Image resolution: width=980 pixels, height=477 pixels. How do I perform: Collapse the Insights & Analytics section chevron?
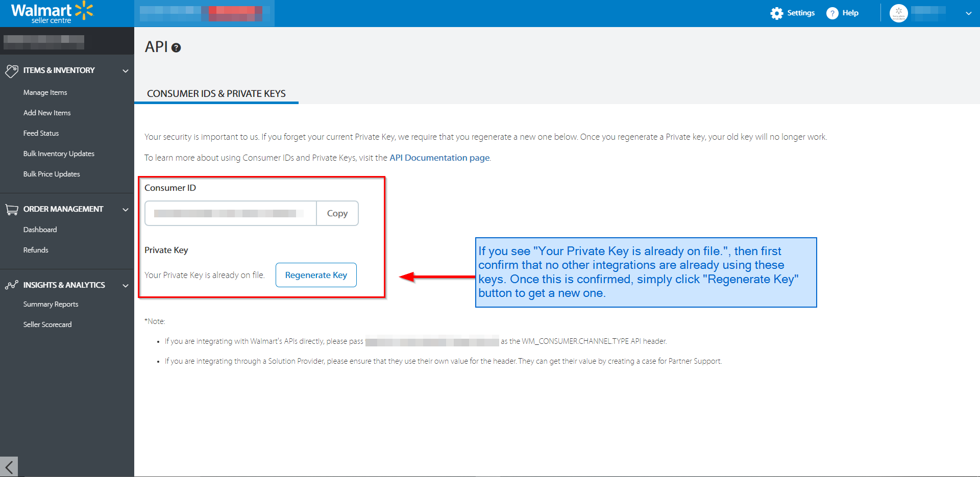coord(126,286)
